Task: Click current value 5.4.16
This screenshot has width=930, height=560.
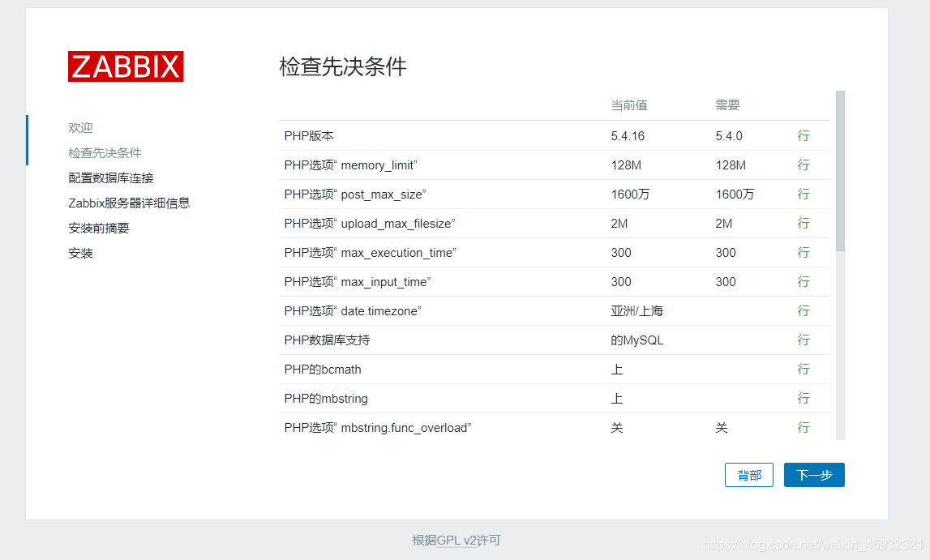Action: coord(628,135)
